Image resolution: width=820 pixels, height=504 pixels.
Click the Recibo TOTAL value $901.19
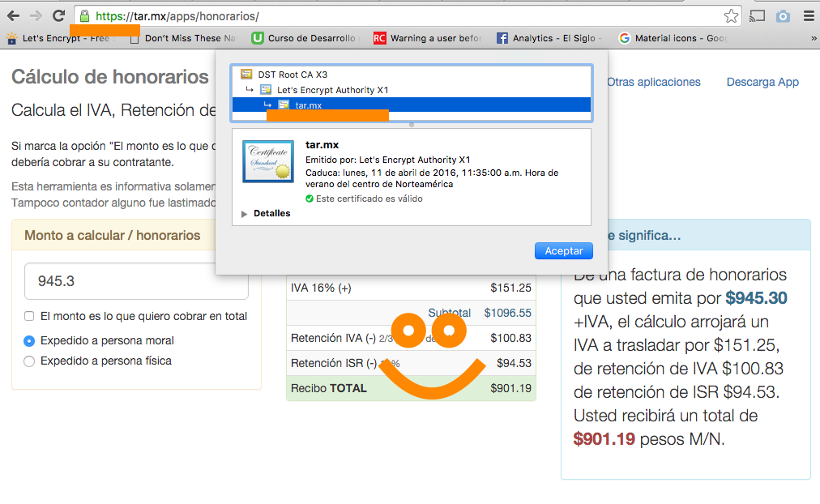[x=511, y=388]
